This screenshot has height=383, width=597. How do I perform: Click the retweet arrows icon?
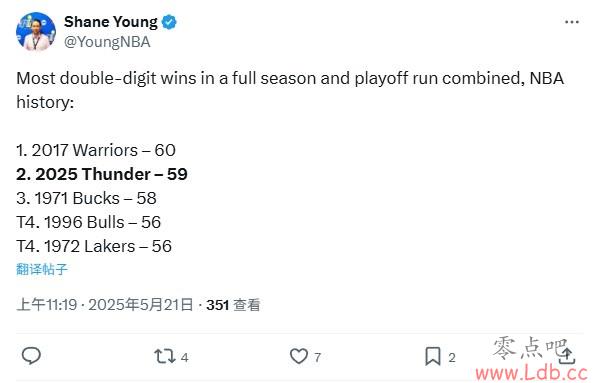(x=165, y=357)
